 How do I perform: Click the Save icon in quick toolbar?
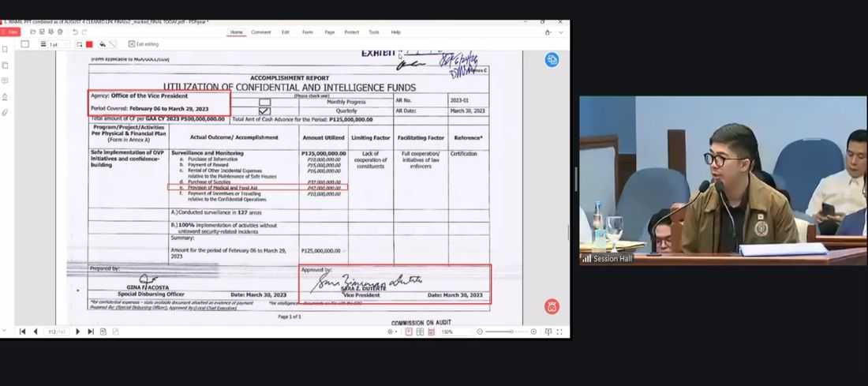point(42,32)
